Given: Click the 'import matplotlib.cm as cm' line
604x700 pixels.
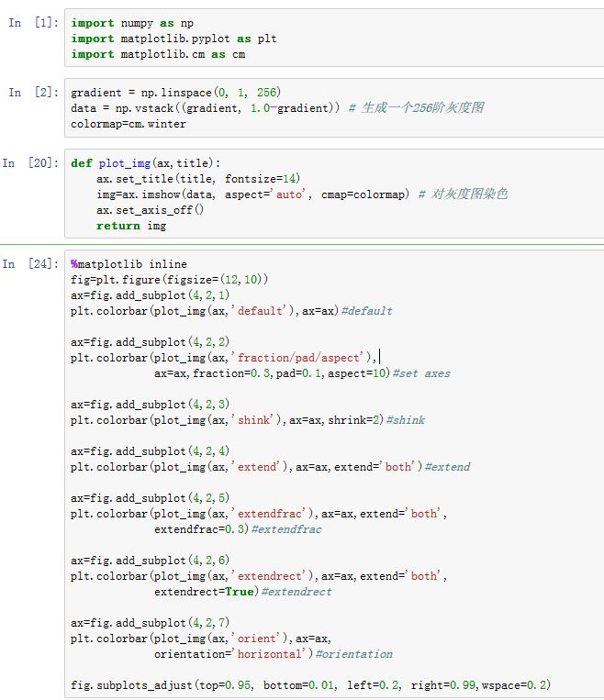Looking at the screenshot, I should pos(158,54).
